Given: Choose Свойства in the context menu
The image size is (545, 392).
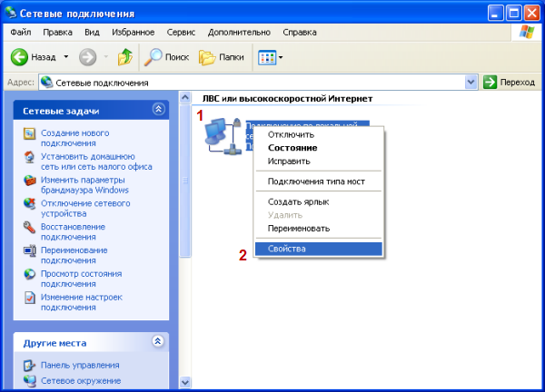Looking at the screenshot, I should click(x=319, y=249).
